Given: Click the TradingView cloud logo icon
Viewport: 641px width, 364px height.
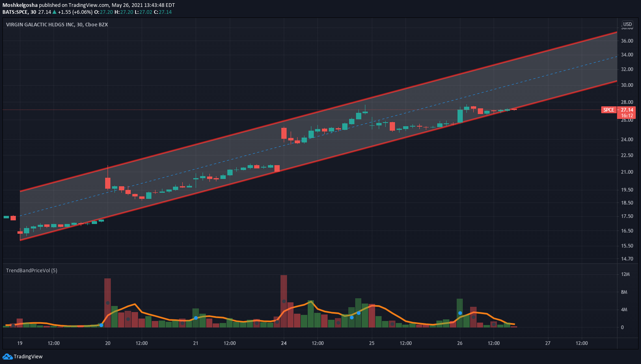Looking at the screenshot, I should (x=7, y=356).
